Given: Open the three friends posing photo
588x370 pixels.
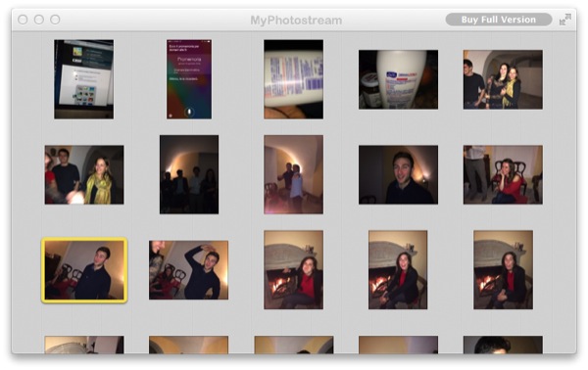Looking at the screenshot, I should 503,79.
